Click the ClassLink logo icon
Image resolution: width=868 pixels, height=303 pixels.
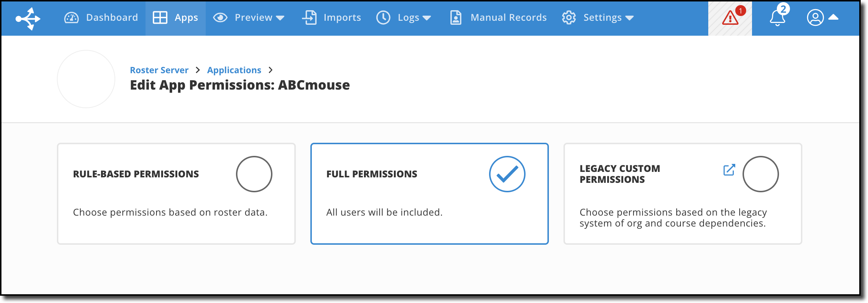pyautogui.click(x=27, y=18)
